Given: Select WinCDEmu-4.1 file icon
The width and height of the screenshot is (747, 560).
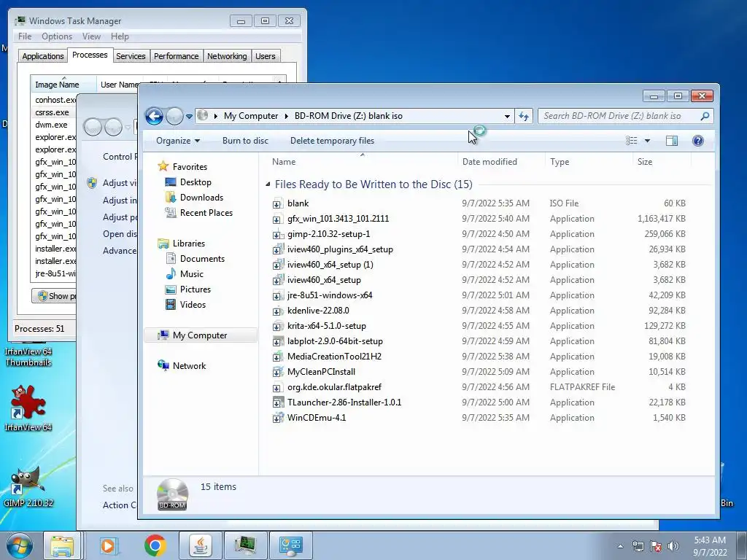Looking at the screenshot, I should tap(276, 418).
